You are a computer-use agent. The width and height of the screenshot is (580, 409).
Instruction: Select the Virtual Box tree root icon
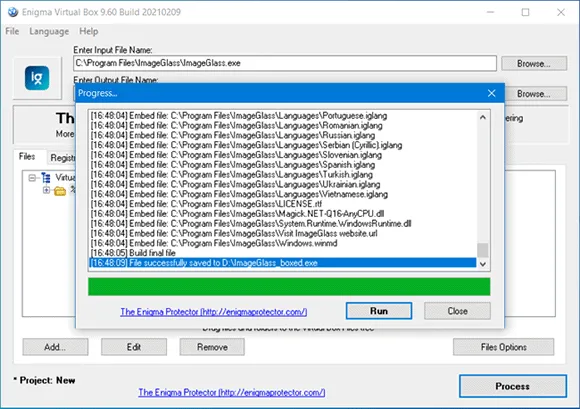tap(46, 178)
